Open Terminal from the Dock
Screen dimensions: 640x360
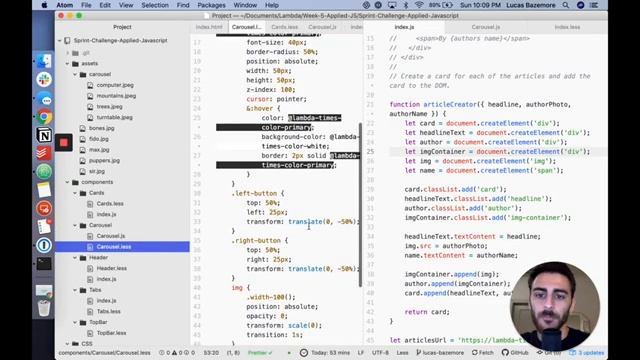pos(44,263)
